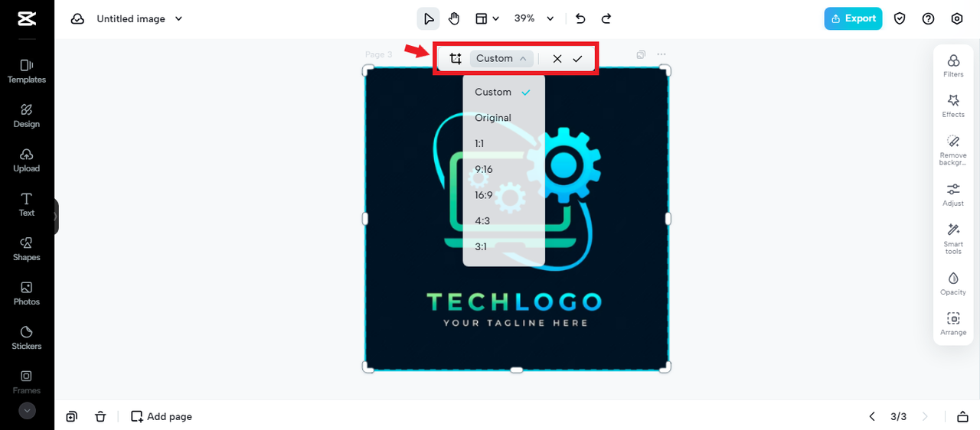Click the crop tool icon
The height and width of the screenshot is (430, 980).
click(456, 58)
